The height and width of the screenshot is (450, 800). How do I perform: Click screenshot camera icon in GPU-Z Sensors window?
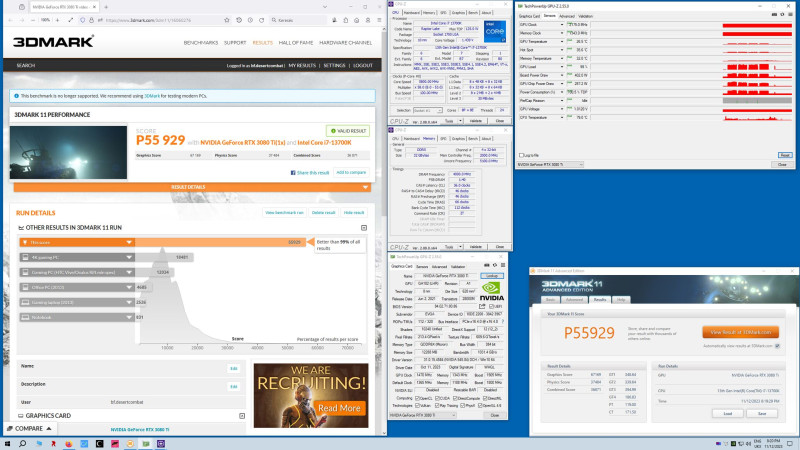tap(774, 15)
